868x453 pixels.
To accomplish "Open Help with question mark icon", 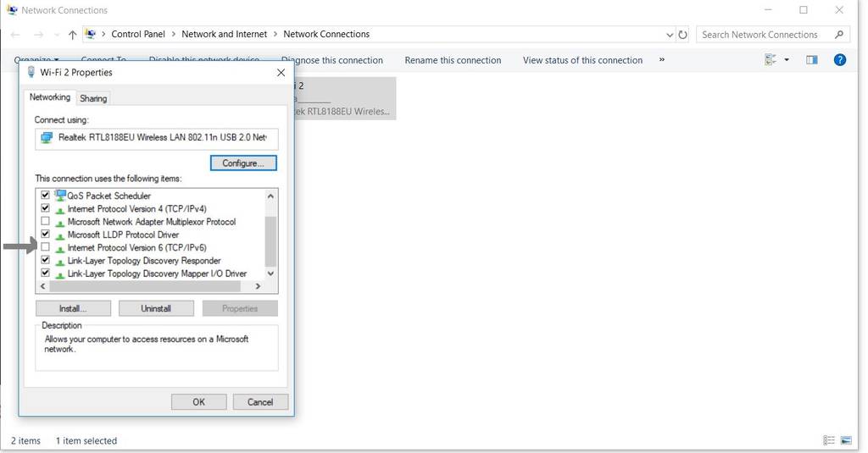I will click(840, 60).
